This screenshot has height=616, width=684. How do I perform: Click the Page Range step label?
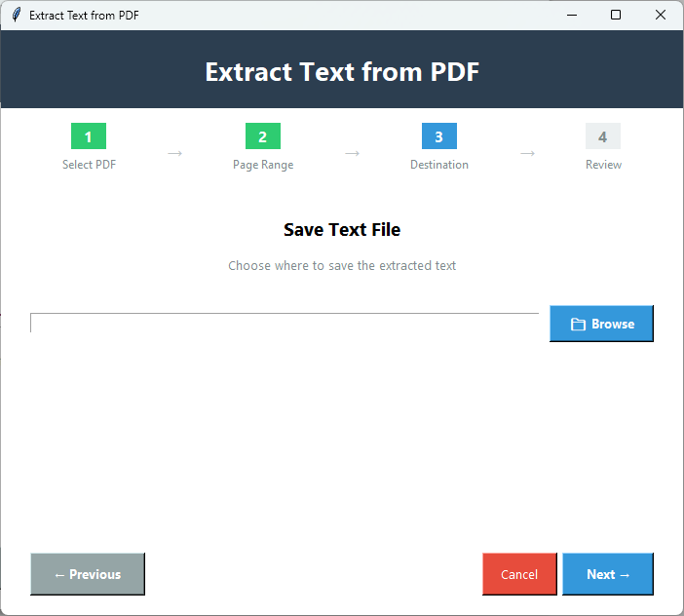[263, 165]
